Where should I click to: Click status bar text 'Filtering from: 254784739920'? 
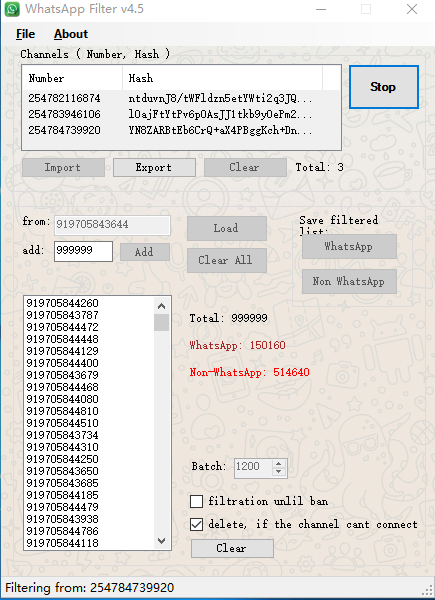pyautogui.click(x=90, y=588)
